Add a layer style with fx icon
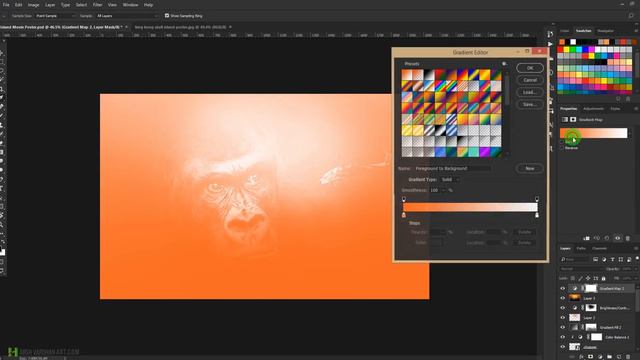The width and height of the screenshot is (640, 360). pyautogui.click(x=581, y=357)
